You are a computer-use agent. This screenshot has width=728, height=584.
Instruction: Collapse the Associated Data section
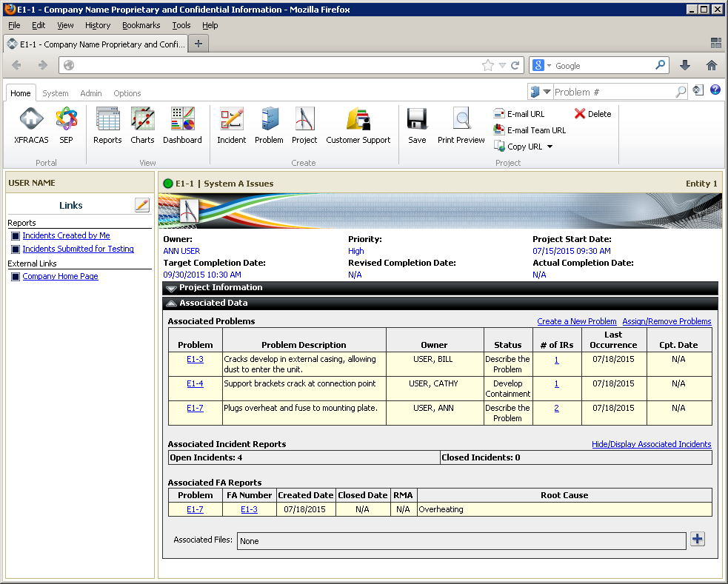tap(172, 303)
